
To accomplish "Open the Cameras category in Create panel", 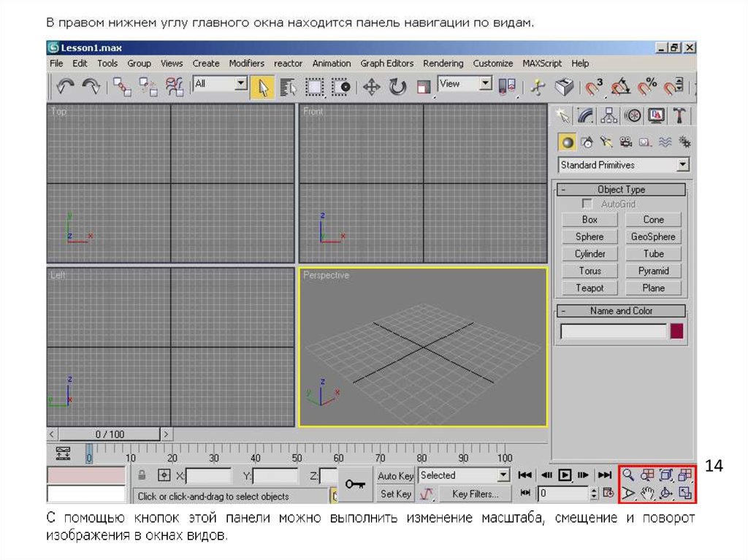I will coord(625,142).
